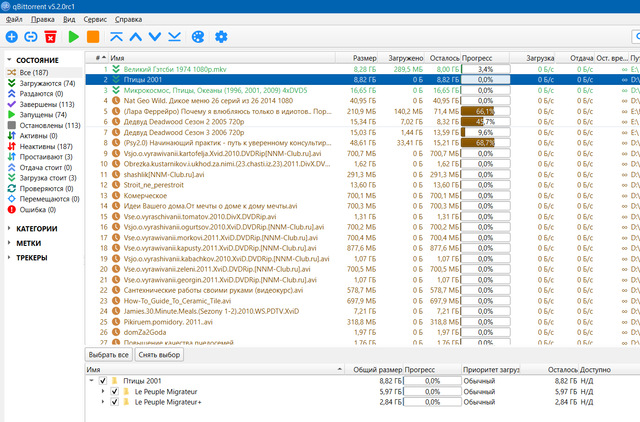Select torrent Stroit_ne_perestroit
The image size is (640, 422).
click(153, 185)
